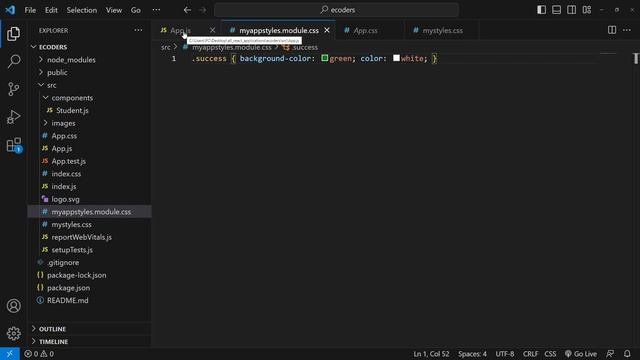This screenshot has height=360, width=640.
Task: Toggle secondary side bar layout icon
Action: pos(571,10)
